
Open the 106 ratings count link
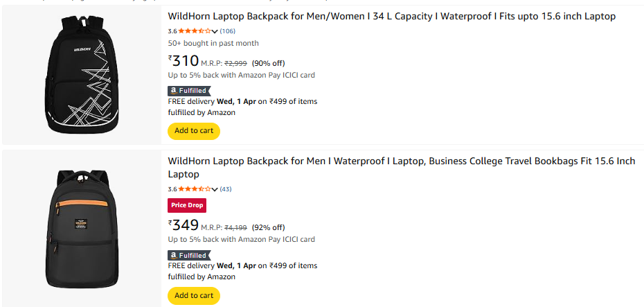[x=228, y=31]
